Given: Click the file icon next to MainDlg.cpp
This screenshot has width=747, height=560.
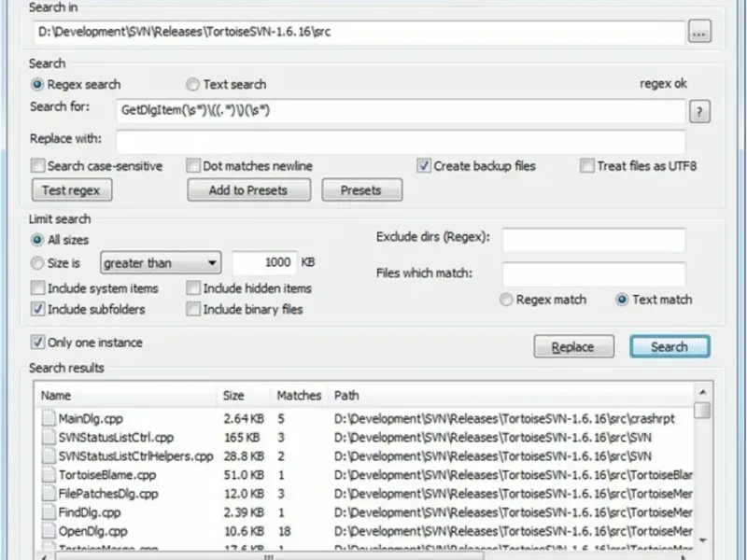Looking at the screenshot, I should tap(49, 418).
